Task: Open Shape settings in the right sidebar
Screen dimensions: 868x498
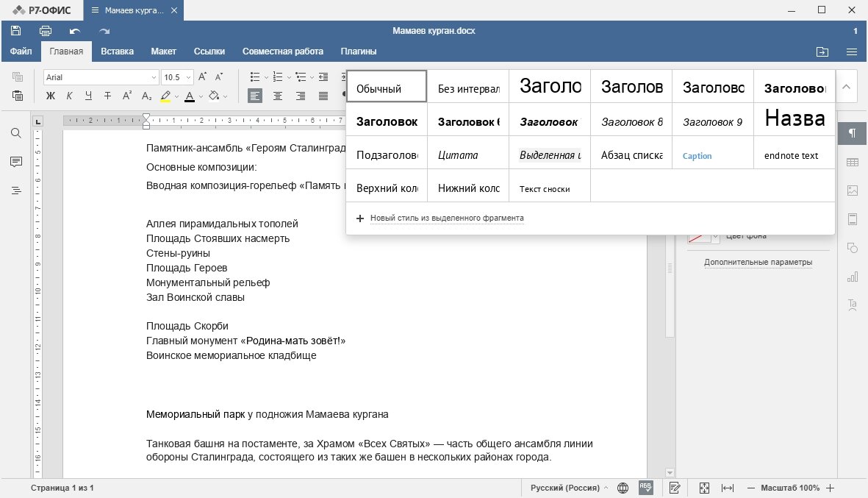Action: (x=853, y=248)
